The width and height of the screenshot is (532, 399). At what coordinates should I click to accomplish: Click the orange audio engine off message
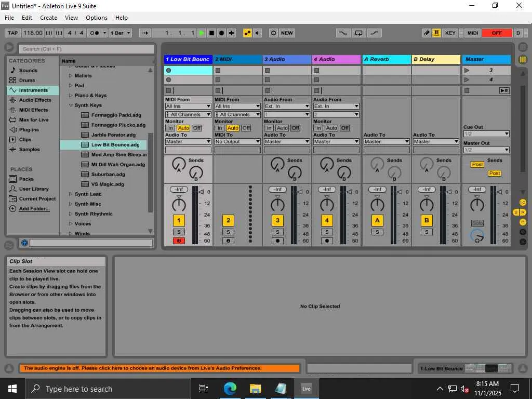pyautogui.click(x=160, y=368)
